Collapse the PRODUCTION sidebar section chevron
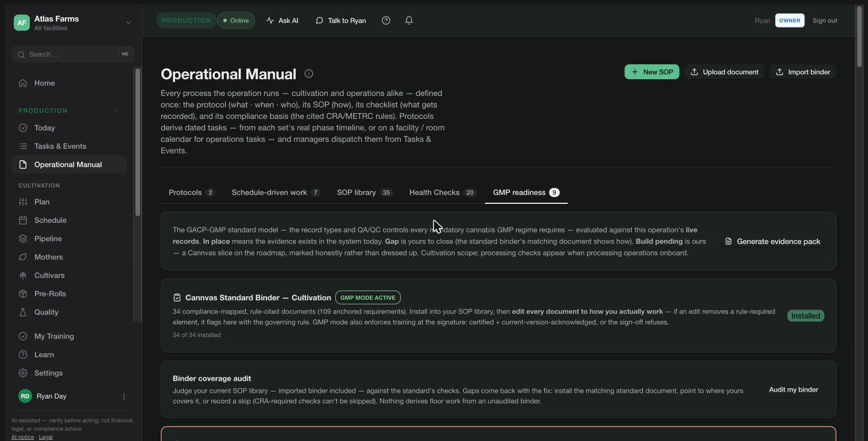The image size is (868, 441). [x=116, y=110]
